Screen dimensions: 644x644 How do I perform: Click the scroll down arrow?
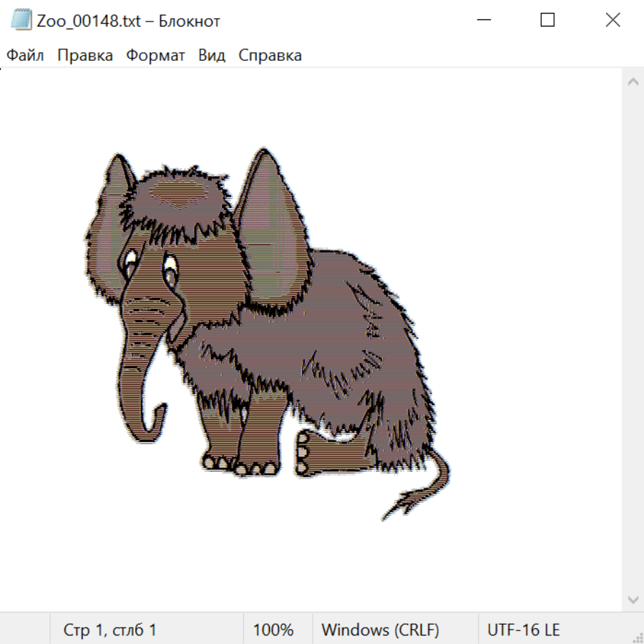pos(633,599)
